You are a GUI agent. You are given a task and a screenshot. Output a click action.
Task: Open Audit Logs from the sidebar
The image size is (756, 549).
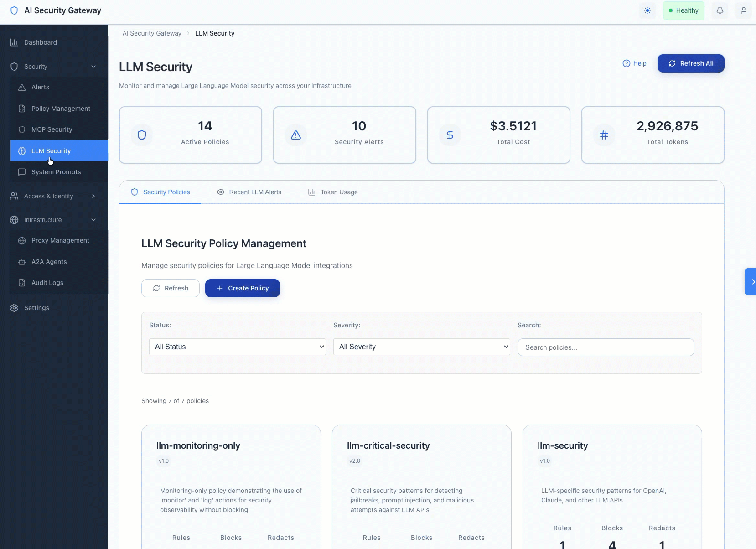point(47,283)
